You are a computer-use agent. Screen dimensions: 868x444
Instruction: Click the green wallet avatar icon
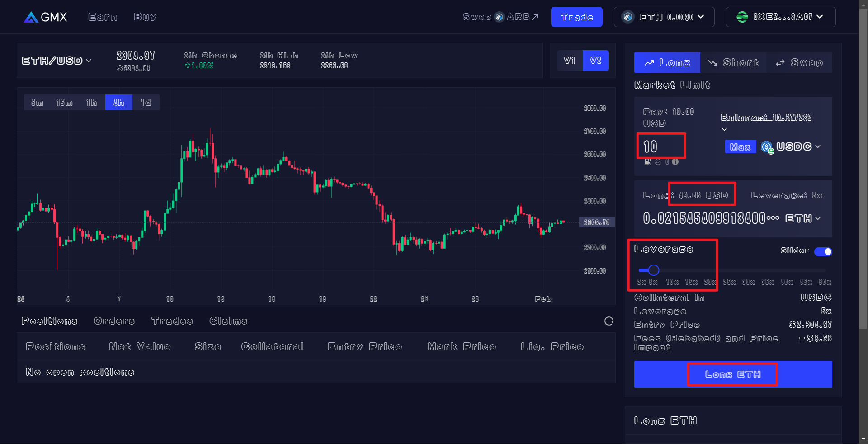click(742, 17)
